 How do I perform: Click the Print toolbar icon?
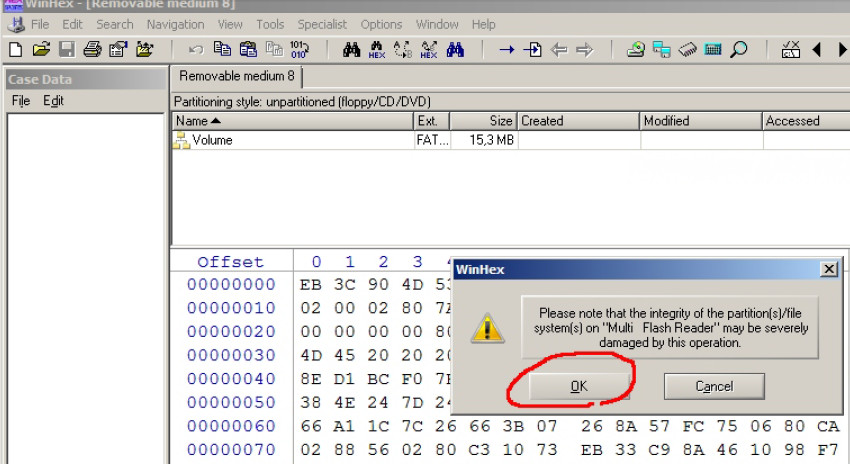[93, 50]
